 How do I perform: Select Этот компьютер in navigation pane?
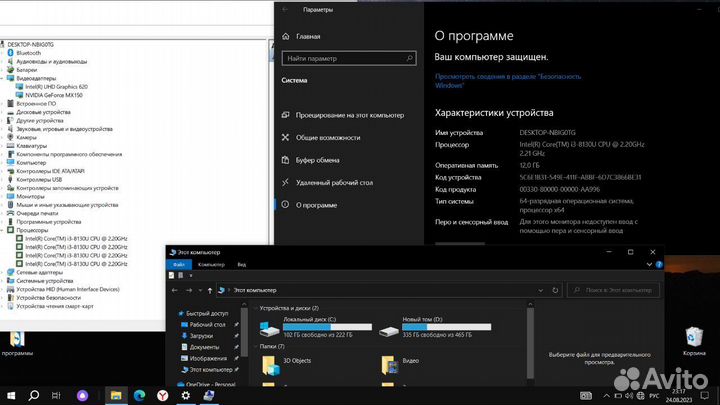[x=211, y=370]
